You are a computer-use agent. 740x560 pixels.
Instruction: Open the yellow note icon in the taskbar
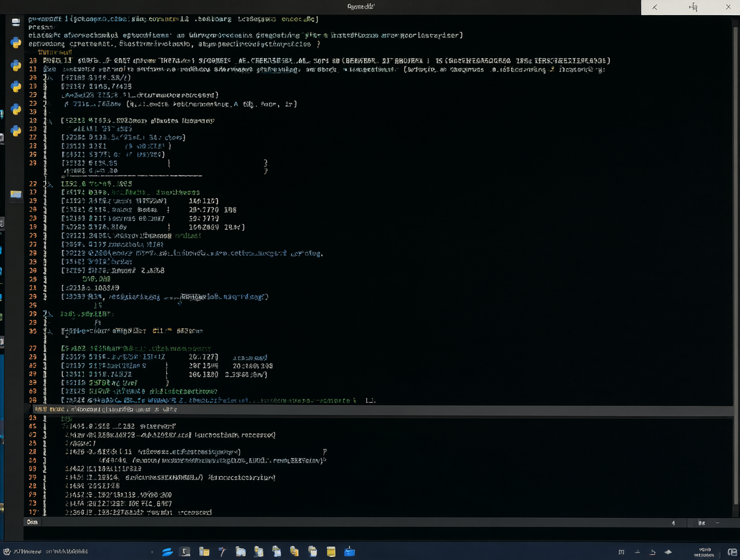pyautogui.click(x=331, y=551)
